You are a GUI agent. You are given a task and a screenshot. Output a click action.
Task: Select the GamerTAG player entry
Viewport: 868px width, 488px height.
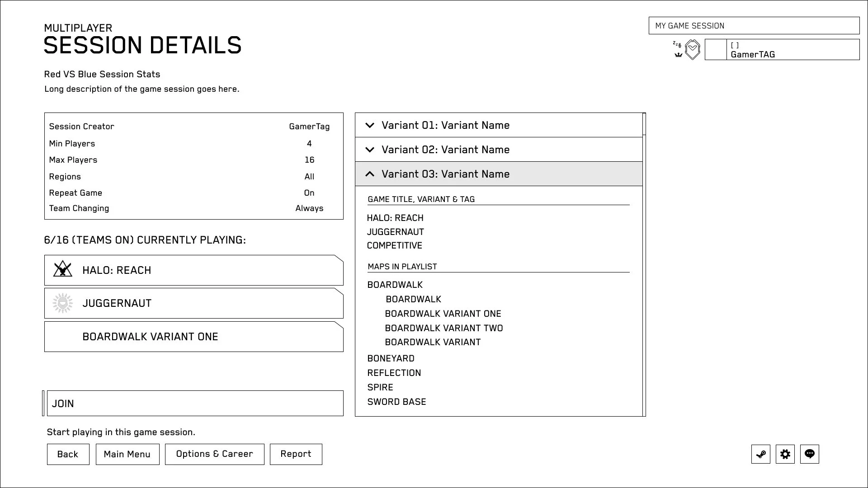(793, 50)
